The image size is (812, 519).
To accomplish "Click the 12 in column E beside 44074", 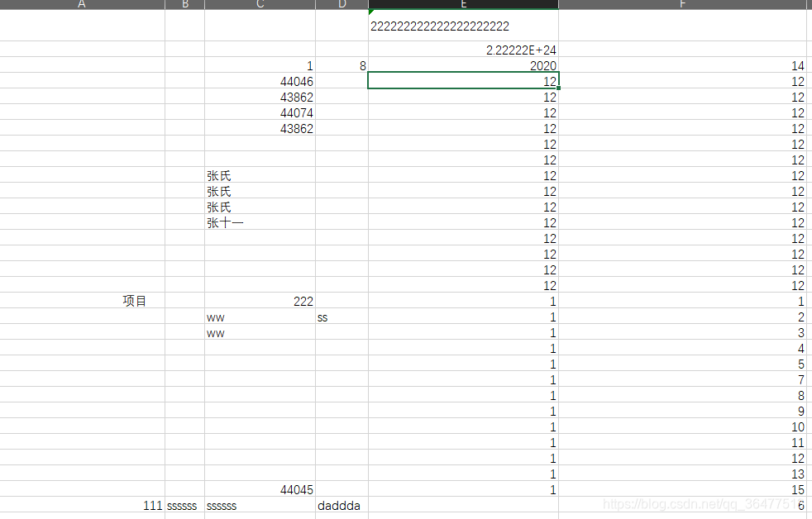I will tap(463, 112).
